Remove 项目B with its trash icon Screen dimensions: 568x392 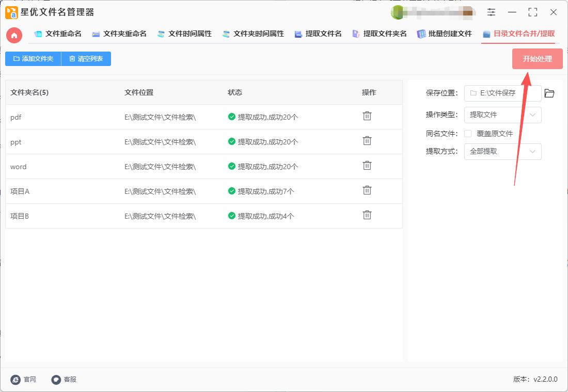[x=367, y=215]
